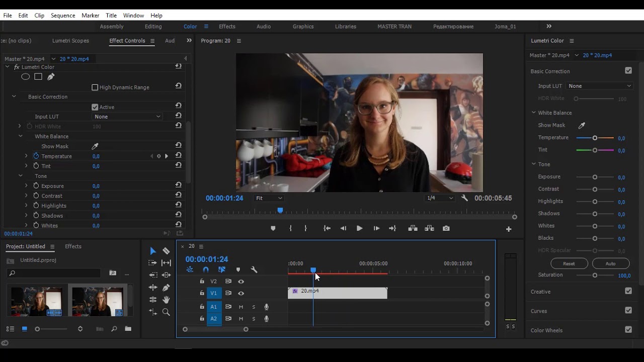The height and width of the screenshot is (362, 644).
Task: Add marker in timeline header
Action: (x=238, y=270)
